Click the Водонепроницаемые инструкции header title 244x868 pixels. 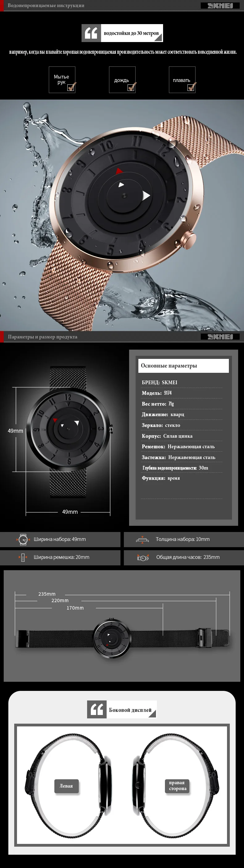[46, 5]
